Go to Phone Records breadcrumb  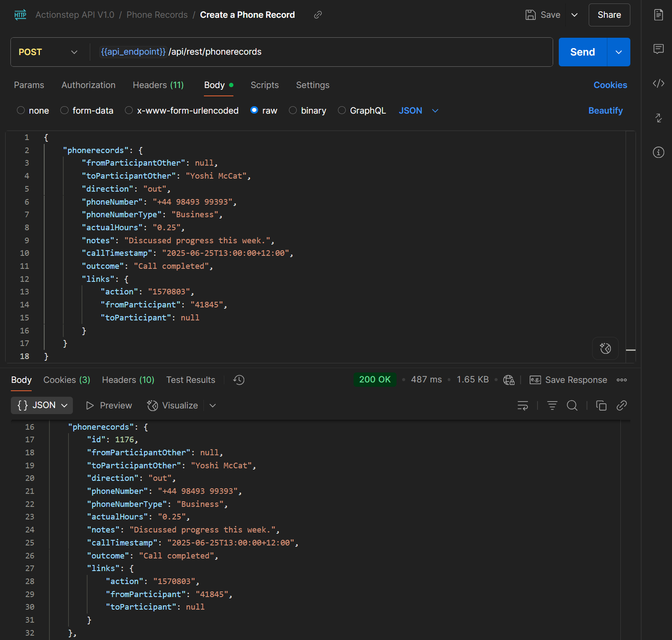157,15
